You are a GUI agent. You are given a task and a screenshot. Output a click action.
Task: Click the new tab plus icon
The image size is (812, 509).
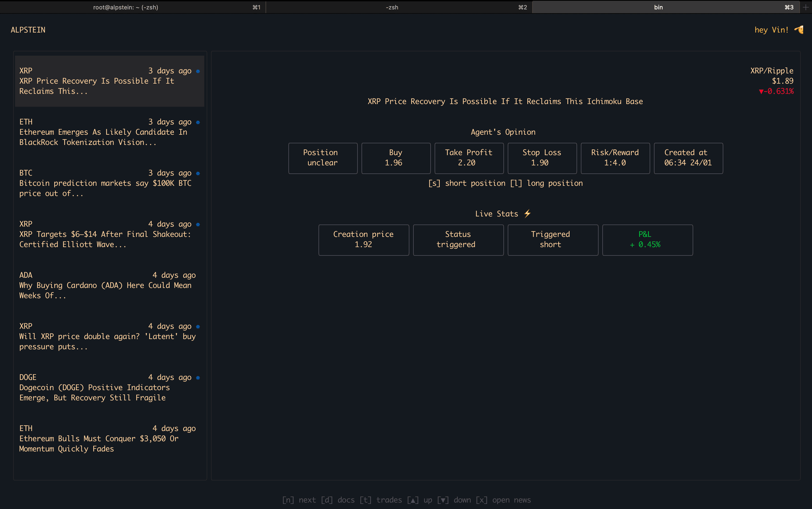coord(806,7)
